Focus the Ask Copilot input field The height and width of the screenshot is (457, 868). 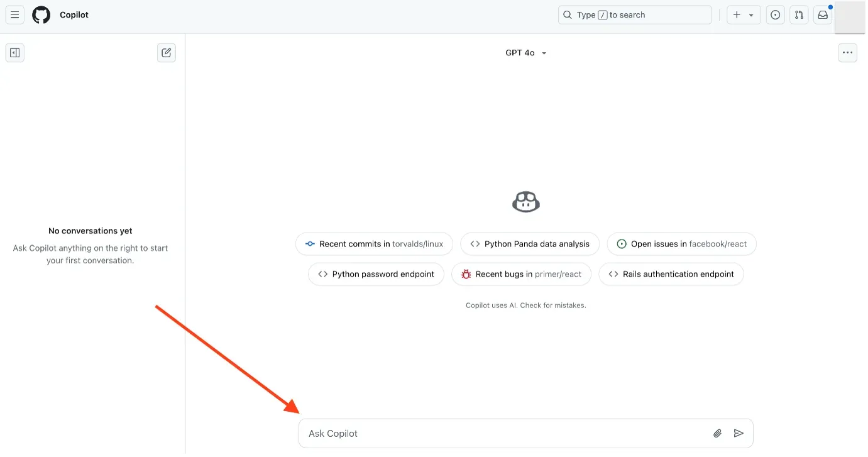click(503, 433)
